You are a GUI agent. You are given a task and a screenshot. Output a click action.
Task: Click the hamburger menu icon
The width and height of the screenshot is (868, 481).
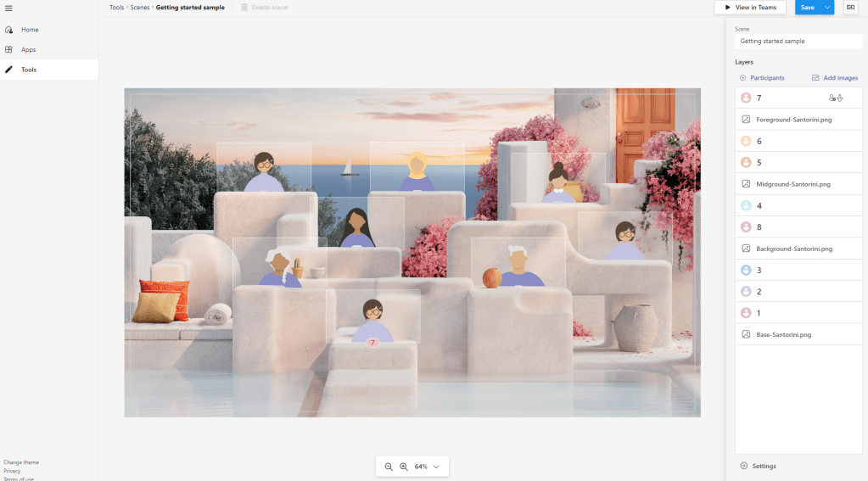coord(8,8)
